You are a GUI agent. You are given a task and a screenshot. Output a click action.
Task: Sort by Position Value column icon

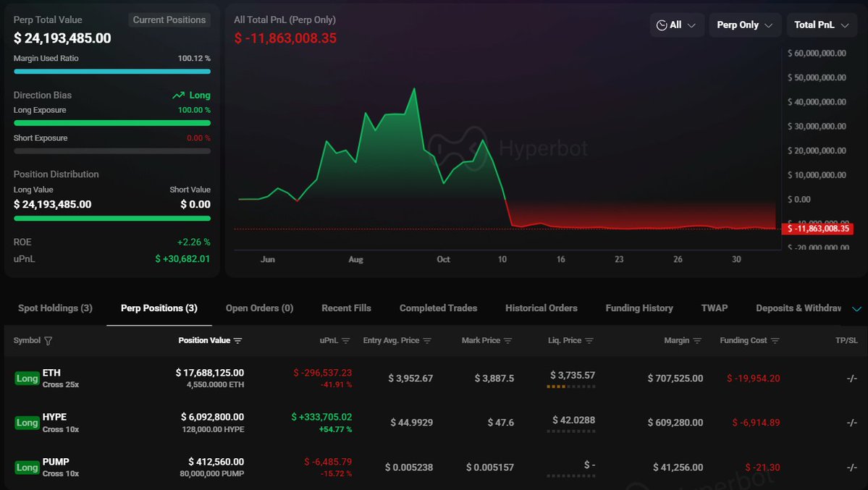pyautogui.click(x=238, y=340)
